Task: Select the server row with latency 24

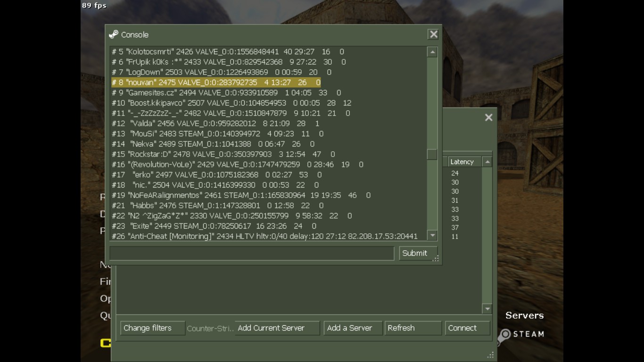Action: [x=454, y=173]
